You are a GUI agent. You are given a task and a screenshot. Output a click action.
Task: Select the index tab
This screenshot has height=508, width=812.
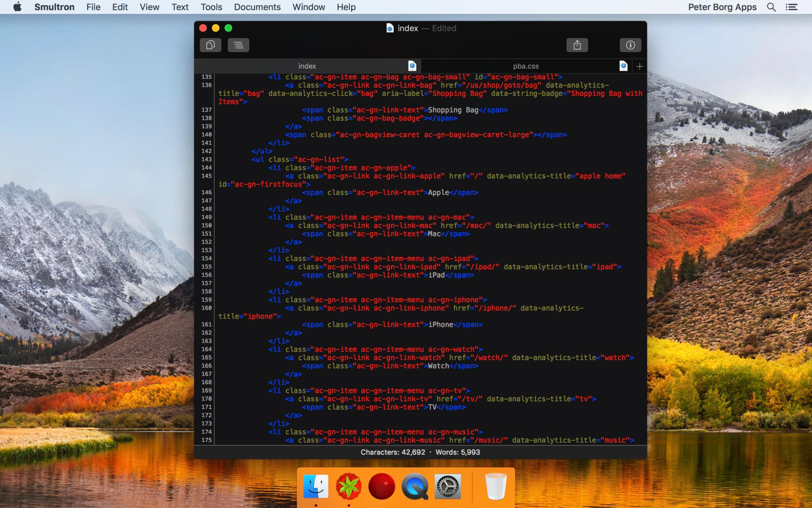click(307, 66)
